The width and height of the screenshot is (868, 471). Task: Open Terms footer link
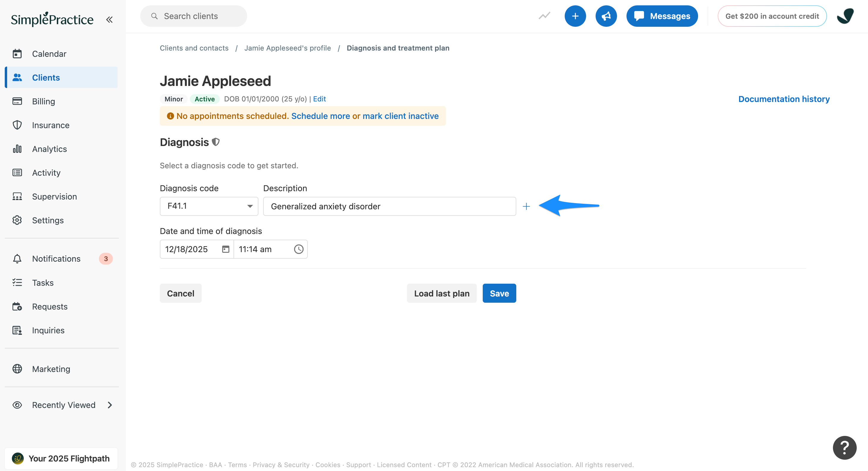tap(238, 464)
